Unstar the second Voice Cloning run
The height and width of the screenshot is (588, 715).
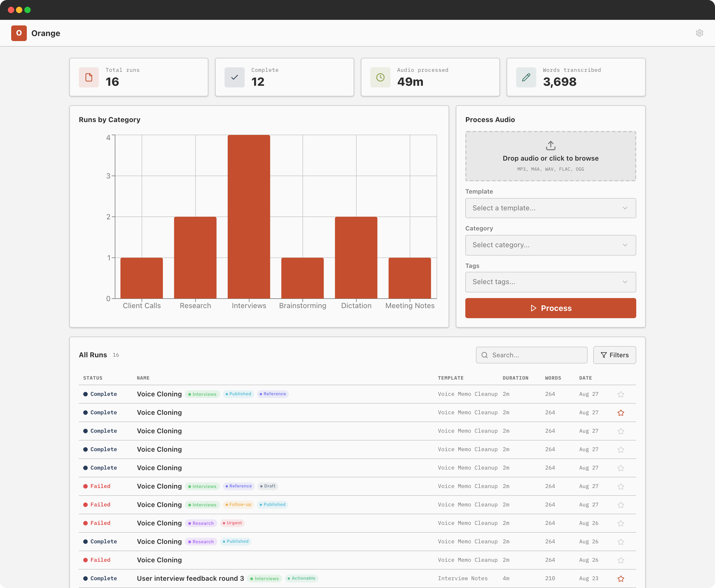pos(621,413)
